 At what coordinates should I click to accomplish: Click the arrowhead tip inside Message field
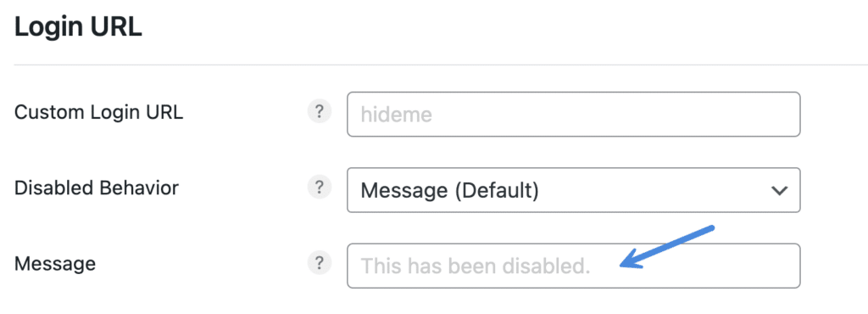click(x=623, y=266)
